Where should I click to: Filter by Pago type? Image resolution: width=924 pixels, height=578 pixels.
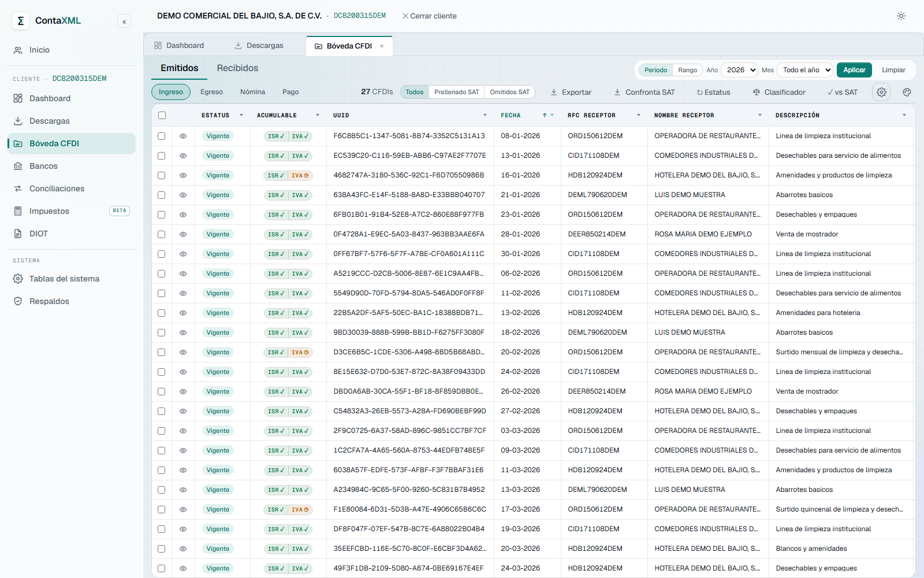[290, 92]
